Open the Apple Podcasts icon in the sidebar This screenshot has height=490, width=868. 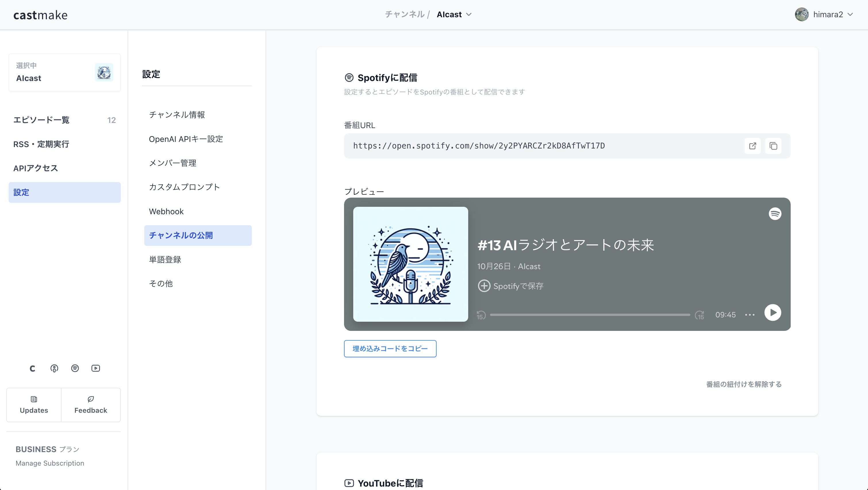pos(54,369)
